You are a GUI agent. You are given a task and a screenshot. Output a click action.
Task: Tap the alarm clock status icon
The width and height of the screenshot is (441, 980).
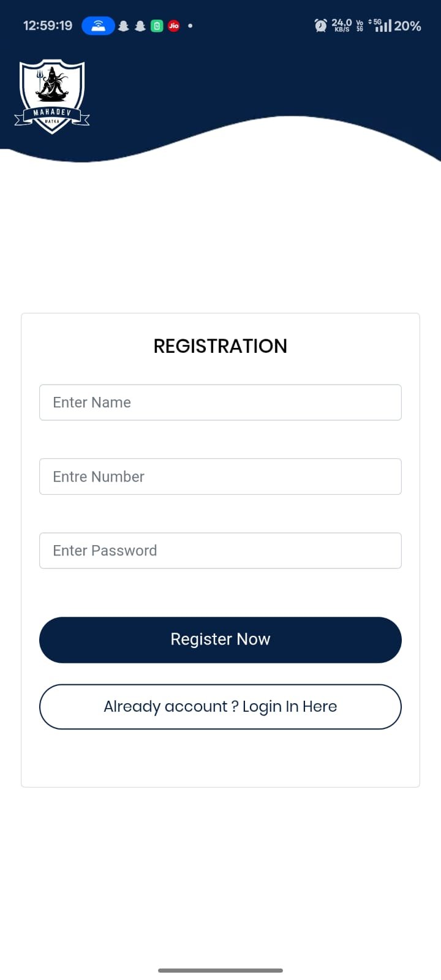pyautogui.click(x=320, y=25)
